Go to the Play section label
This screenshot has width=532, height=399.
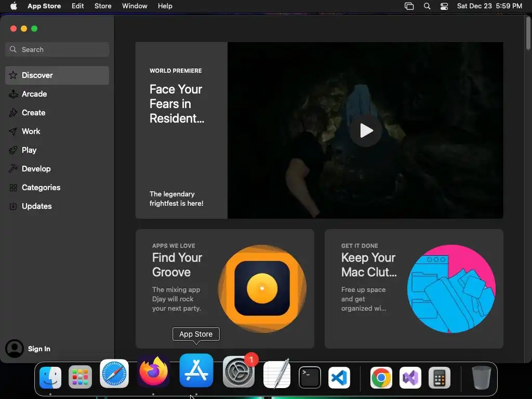coord(29,150)
